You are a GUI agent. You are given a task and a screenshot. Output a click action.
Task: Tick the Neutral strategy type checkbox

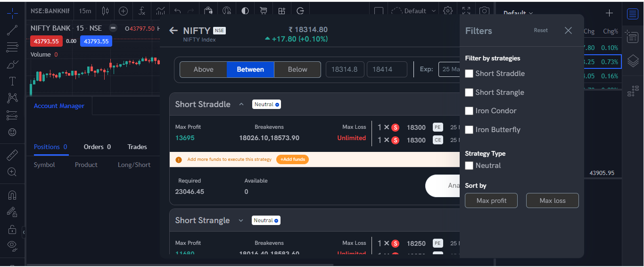(469, 166)
